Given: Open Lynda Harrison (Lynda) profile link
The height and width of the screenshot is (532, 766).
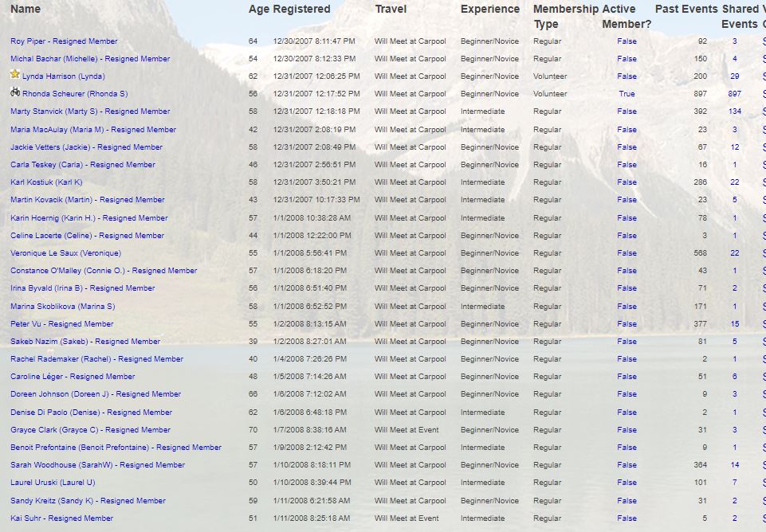Looking at the screenshot, I should 64,76.
